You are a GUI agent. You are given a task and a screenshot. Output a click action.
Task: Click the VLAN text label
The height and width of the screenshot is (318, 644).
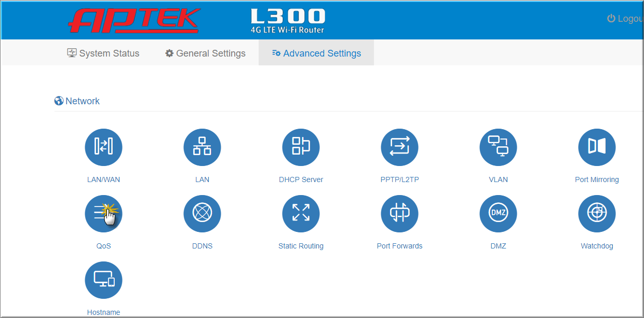point(498,179)
